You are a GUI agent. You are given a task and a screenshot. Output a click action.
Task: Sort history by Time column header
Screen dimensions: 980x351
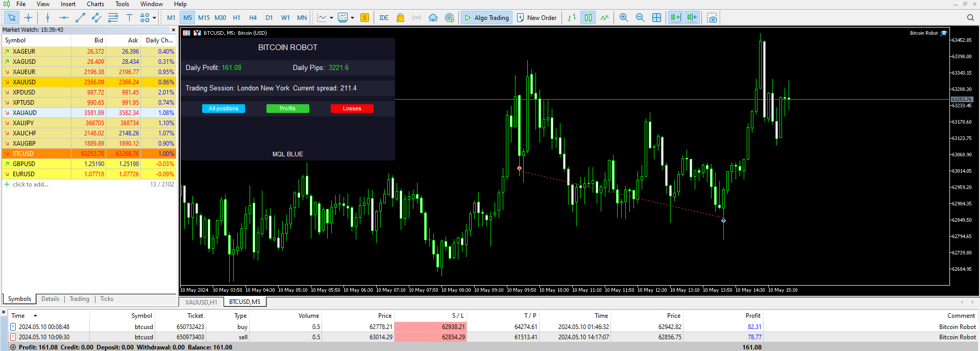coord(48,316)
